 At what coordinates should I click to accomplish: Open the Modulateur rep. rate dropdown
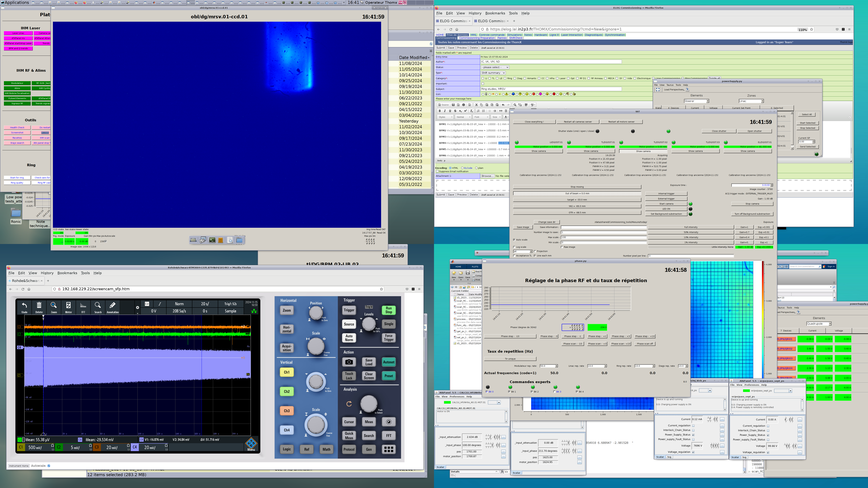(x=549, y=366)
